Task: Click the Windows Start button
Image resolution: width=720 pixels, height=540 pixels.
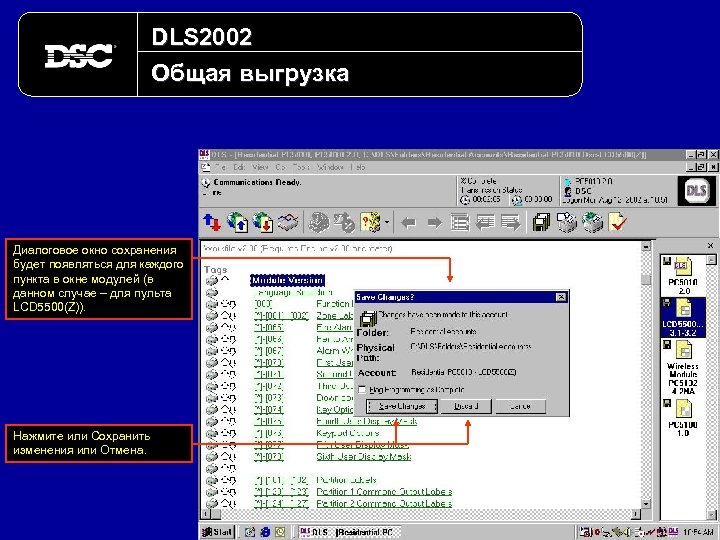Action: 217,532
